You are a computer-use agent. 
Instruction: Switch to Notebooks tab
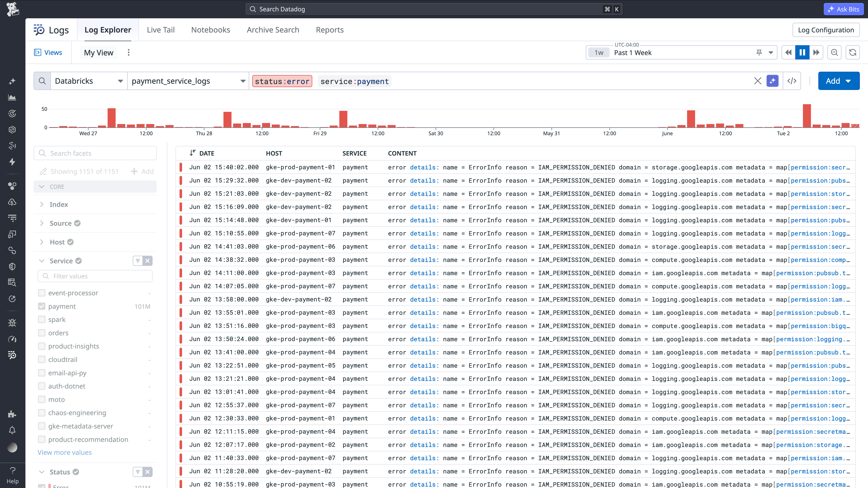click(x=211, y=30)
